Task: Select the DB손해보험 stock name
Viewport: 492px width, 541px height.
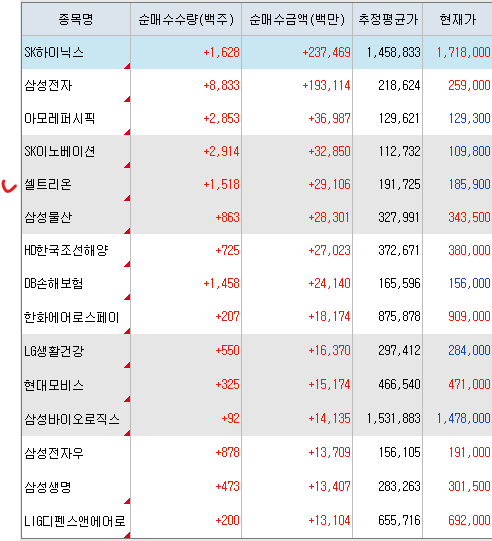Action: [x=53, y=283]
